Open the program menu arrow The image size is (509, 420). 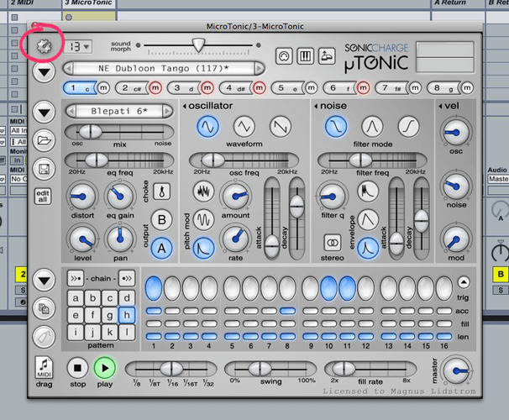click(44, 71)
